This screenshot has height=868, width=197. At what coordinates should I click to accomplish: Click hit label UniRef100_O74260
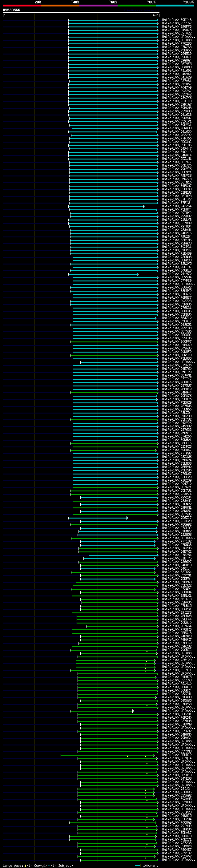point(177,436)
